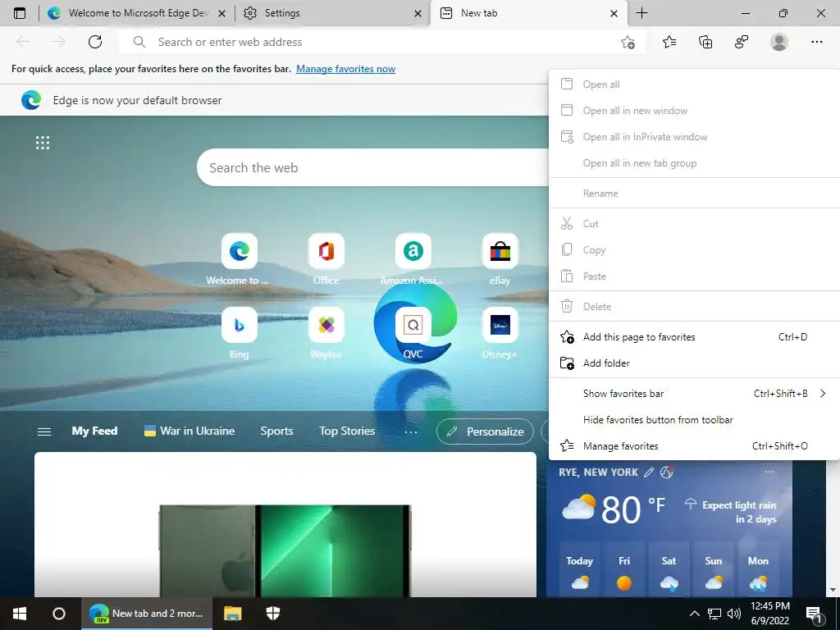Open weather card options ellipsis
Image resolution: width=840 pixels, height=630 pixels.
(x=769, y=472)
